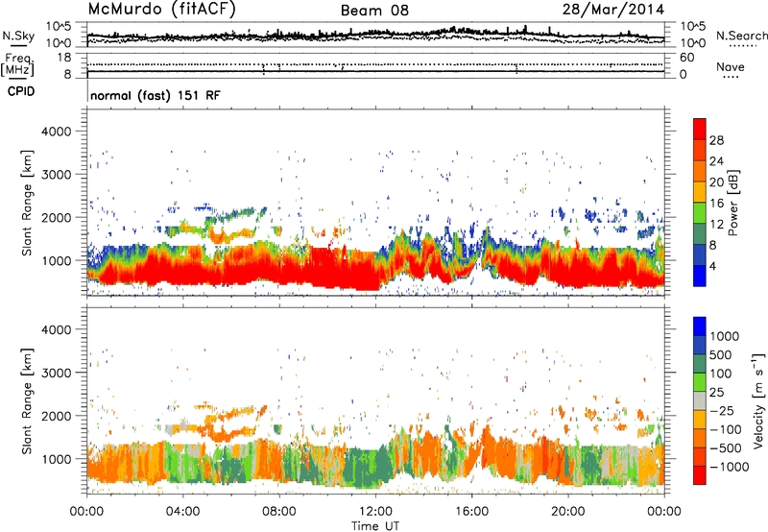Click the date 28/Mar/2014
The image size is (768, 532).
pyautogui.click(x=613, y=10)
